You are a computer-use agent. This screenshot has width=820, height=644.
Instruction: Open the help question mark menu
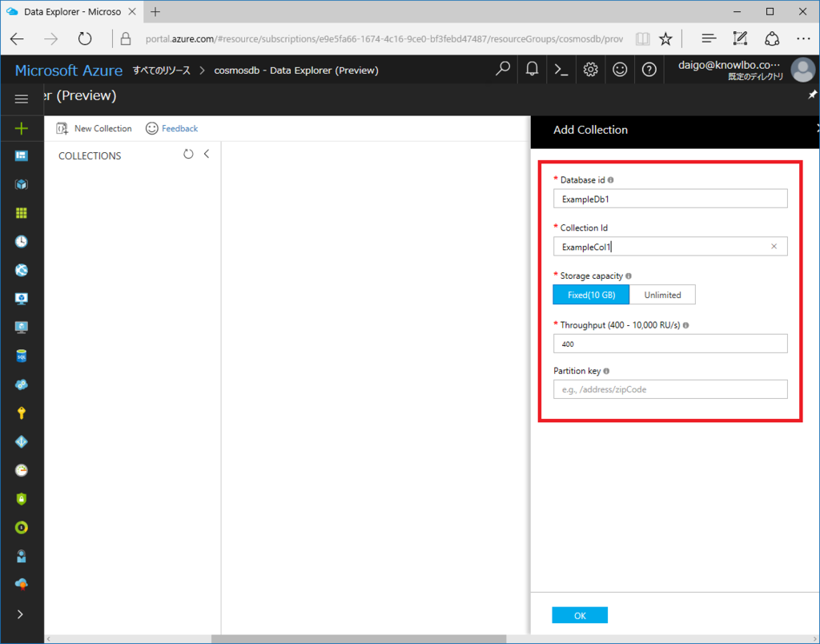tap(649, 69)
